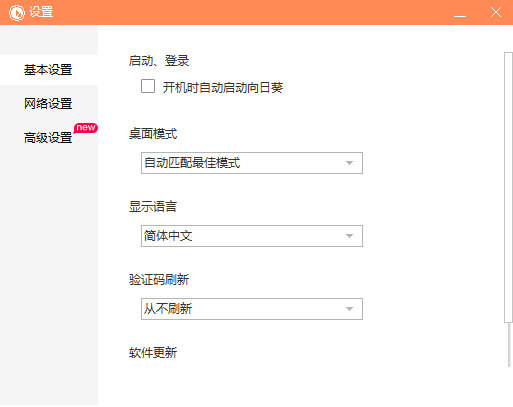
Task: Click the 开机时自动启动向日葵 label text
Action: (223, 88)
